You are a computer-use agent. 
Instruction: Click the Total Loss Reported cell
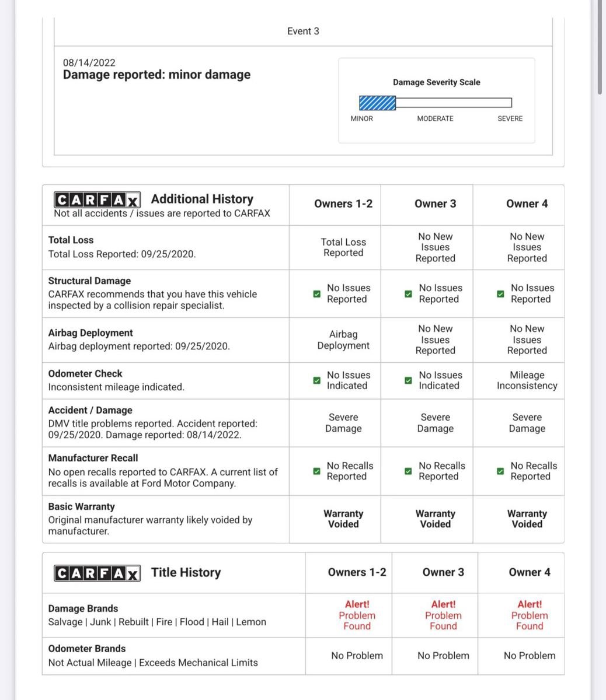(x=343, y=247)
